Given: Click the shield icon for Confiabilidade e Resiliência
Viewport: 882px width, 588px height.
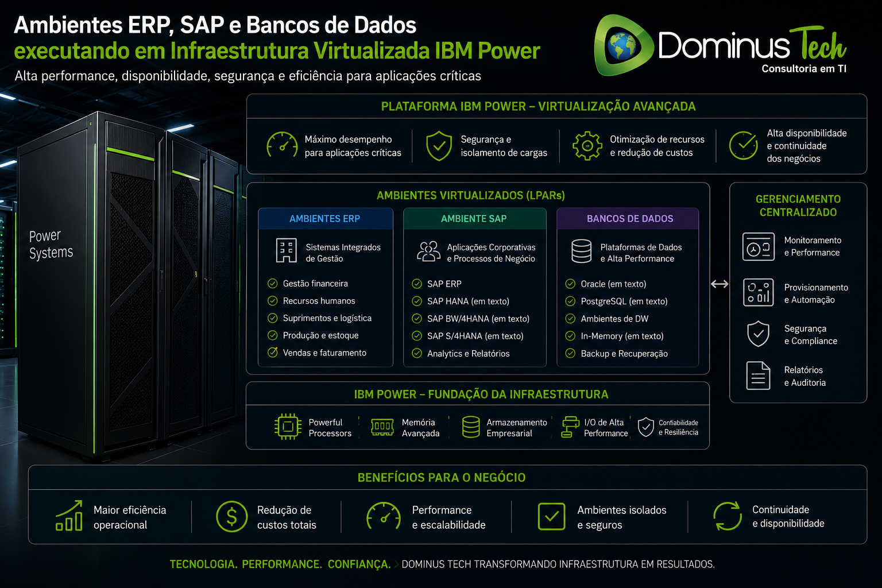Looking at the screenshot, I should click(646, 427).
